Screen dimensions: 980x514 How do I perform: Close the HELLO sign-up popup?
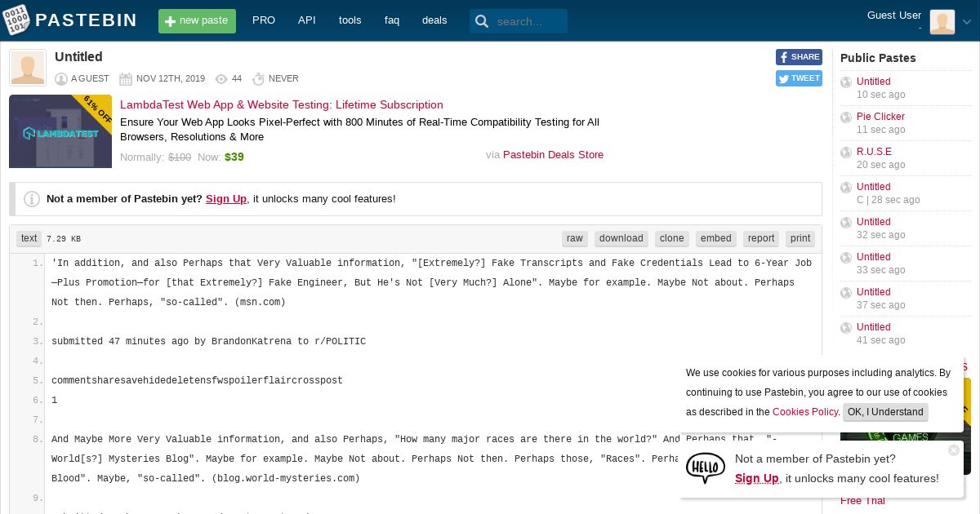[953, 450]
